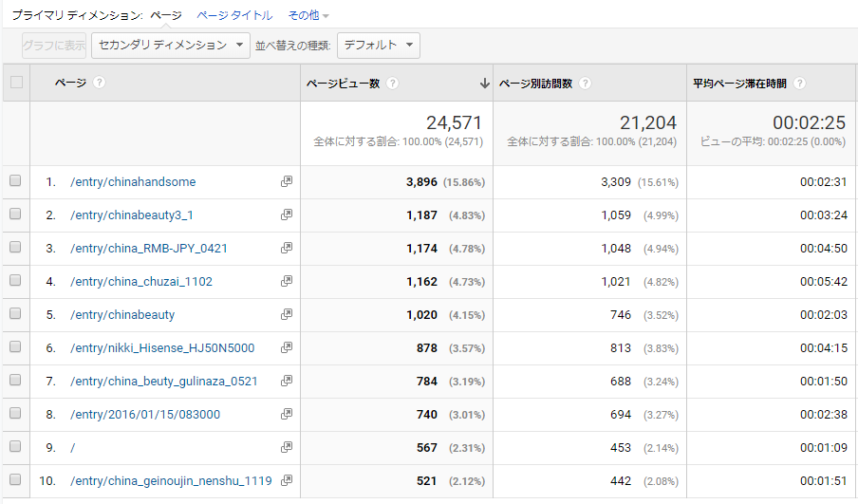Open the /entry/china_chuzai_1102 link

[x=141, y=282]
